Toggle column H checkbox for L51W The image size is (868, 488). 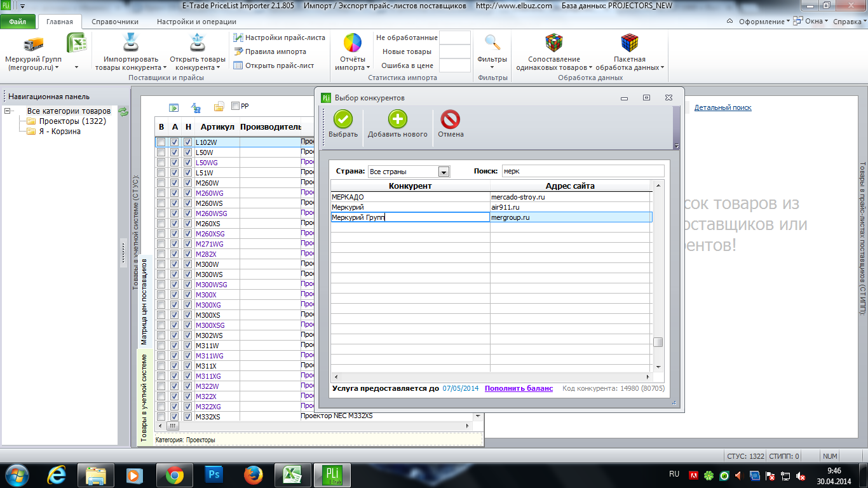[x=187, y=173]
